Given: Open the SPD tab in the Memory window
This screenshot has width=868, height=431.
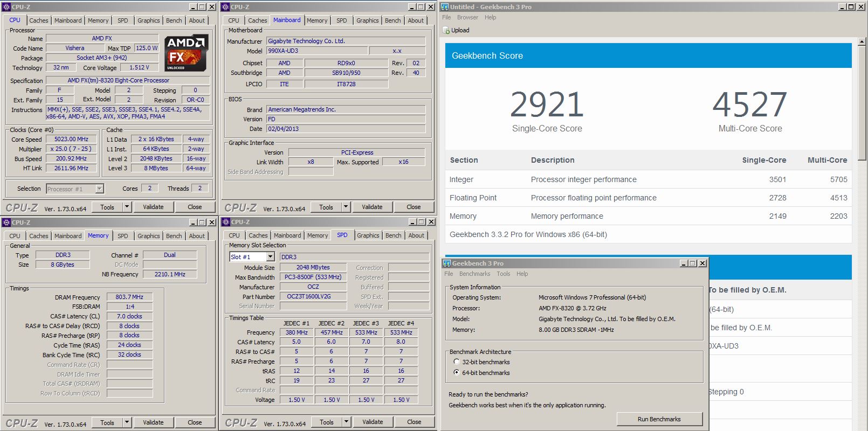Looking at the screenshot, I should [123, 236].
